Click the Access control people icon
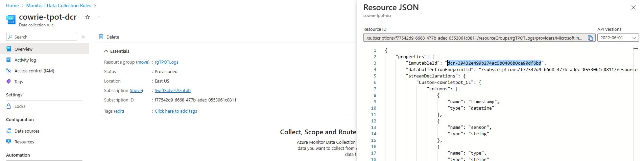 coord(9,71)
